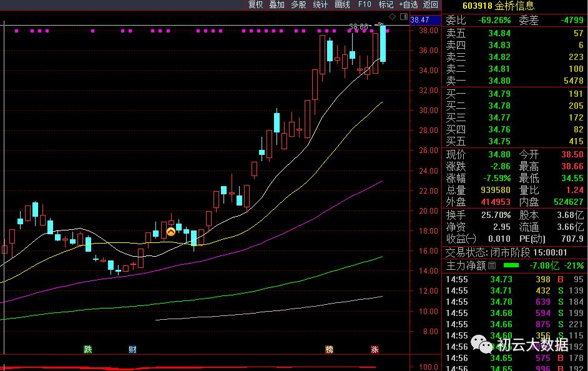Open the 叠加 overlay option
The width and height of the screenshot is (588, 371).
coord(277,5)
